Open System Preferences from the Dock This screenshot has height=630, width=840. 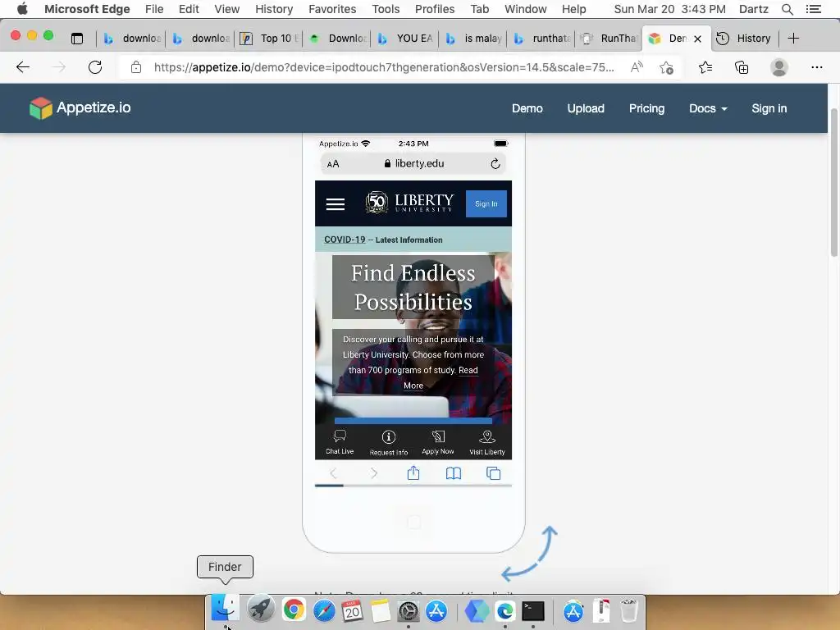click(409, 610)
